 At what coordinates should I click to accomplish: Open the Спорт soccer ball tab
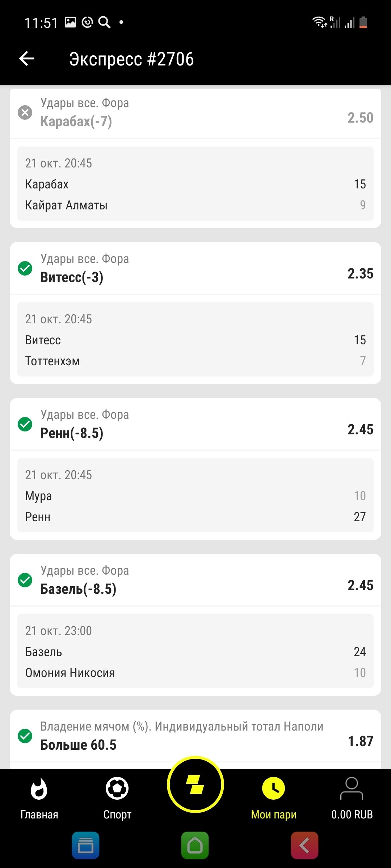pos(117,788)
